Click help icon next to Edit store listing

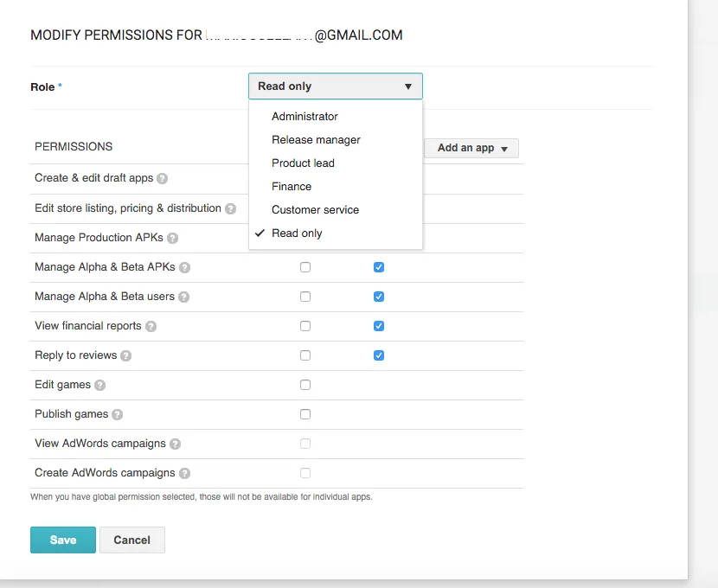(x=230, y=208)
